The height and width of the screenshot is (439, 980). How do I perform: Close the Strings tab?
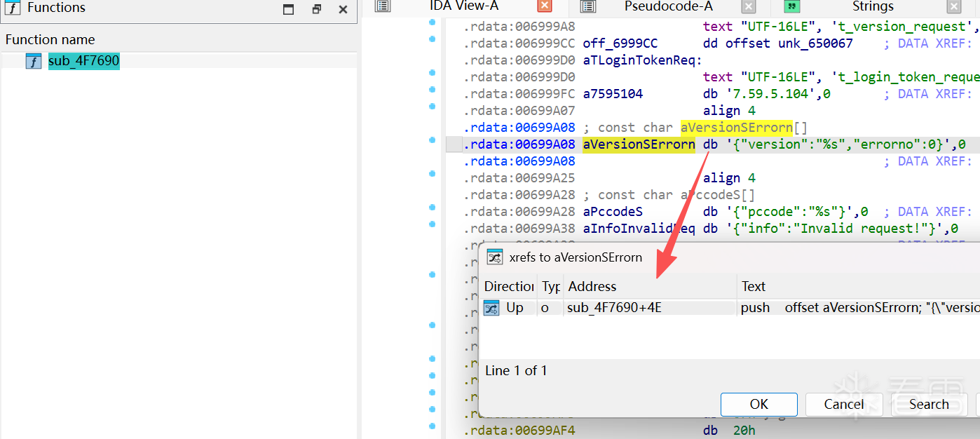pyautogui.click(x=953, y=7)
